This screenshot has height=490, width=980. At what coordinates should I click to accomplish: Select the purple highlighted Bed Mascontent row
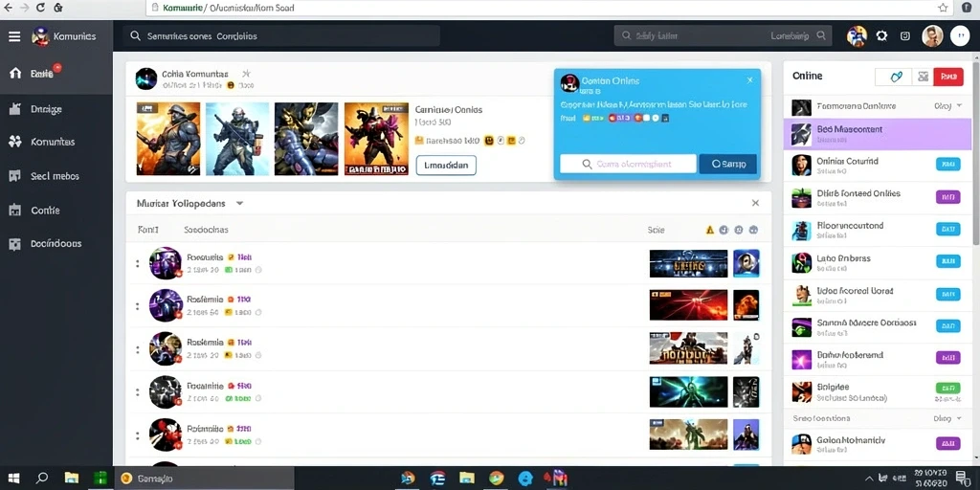coord(878,134)
